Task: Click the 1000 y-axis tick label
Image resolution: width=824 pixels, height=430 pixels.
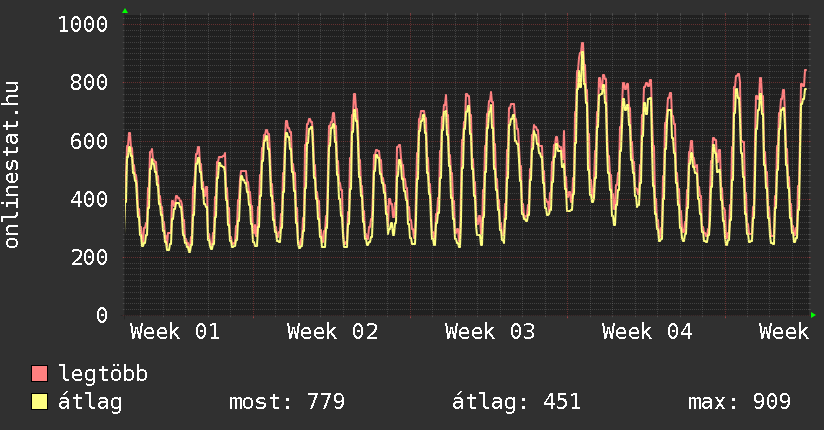Action: (83, 24)
